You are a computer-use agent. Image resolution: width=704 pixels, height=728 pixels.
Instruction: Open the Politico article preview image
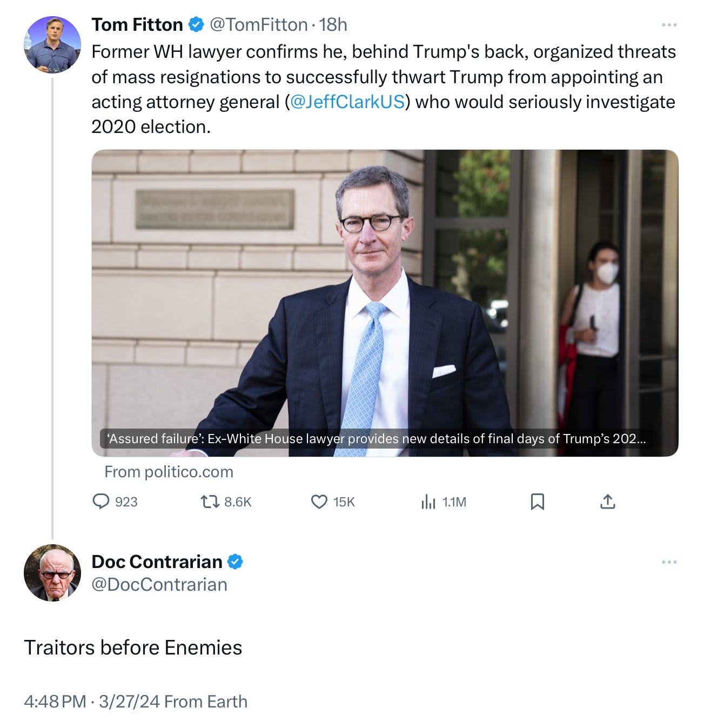click(385, 303)
